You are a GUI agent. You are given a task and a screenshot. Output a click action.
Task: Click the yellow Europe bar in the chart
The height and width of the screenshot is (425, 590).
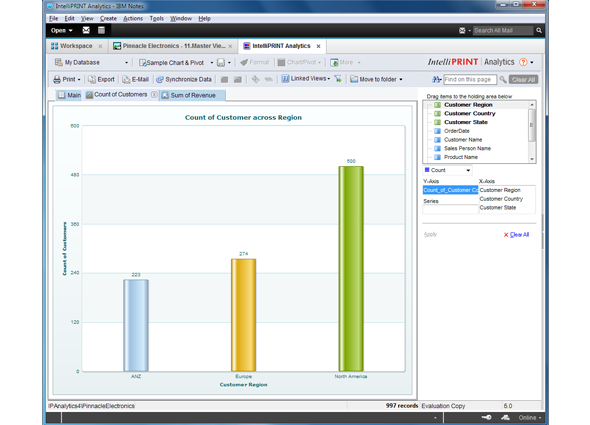click(x=243, y=315)
